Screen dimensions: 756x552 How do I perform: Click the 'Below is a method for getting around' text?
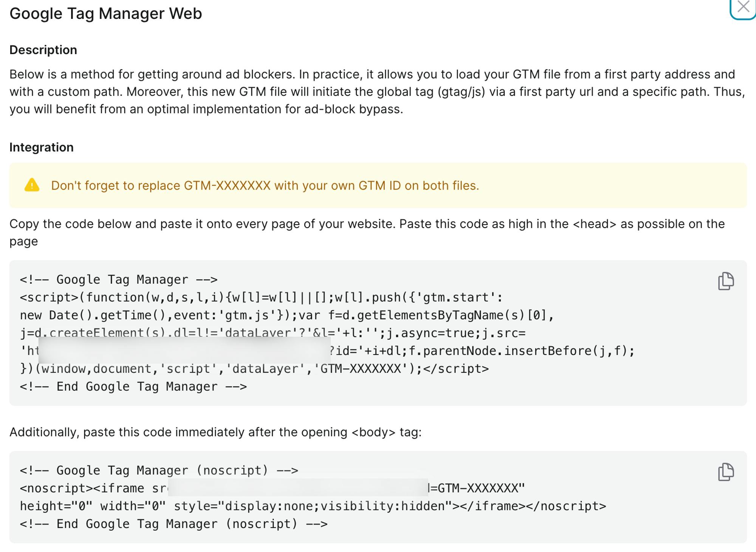click(x=377, y=91)
